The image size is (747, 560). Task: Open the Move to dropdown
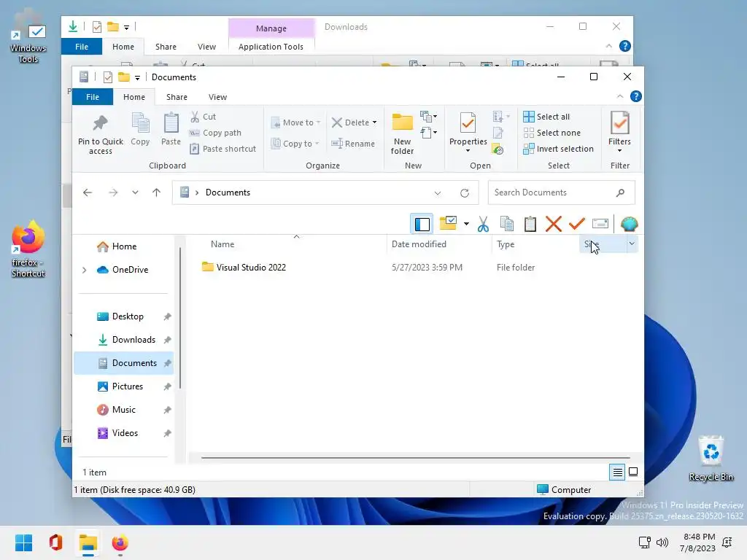tap(295, 122)
